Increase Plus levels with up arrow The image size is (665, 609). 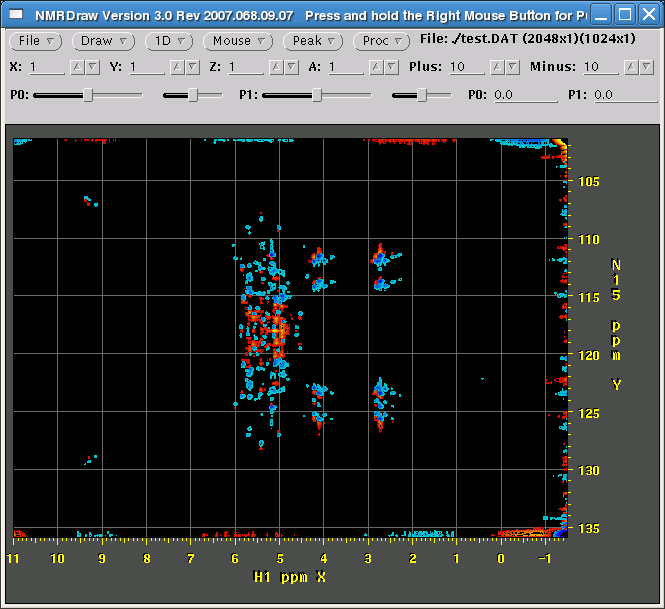coord(497,67)
